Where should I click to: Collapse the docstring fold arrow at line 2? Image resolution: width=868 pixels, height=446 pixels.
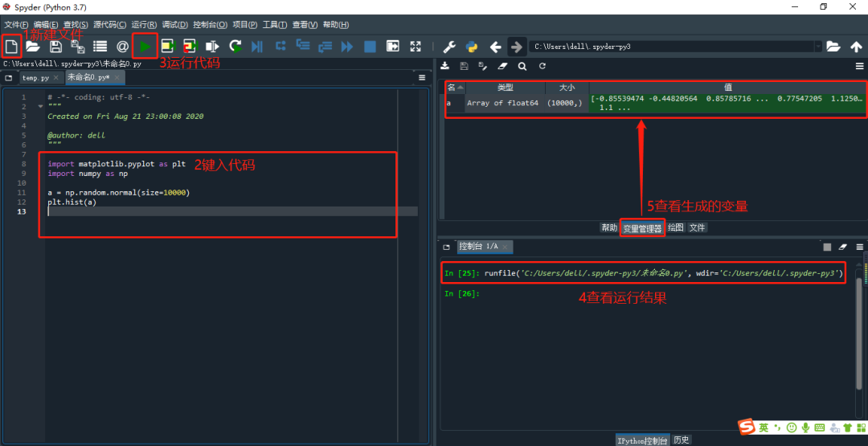point(40,106)
